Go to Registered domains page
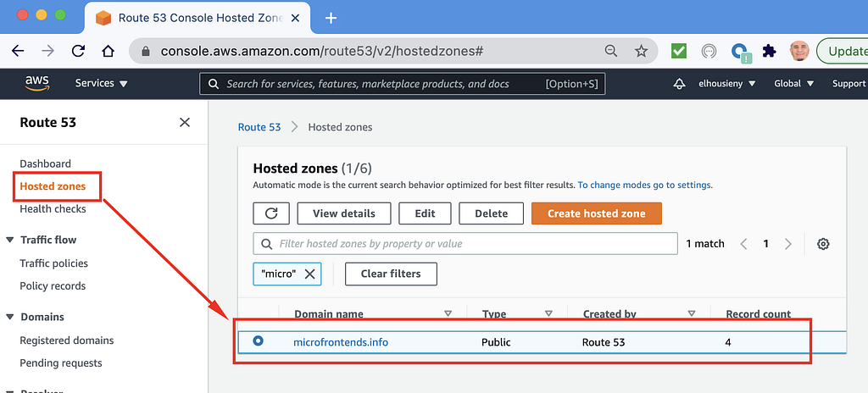Screen dimensions: 868x393 coord(67,340)
